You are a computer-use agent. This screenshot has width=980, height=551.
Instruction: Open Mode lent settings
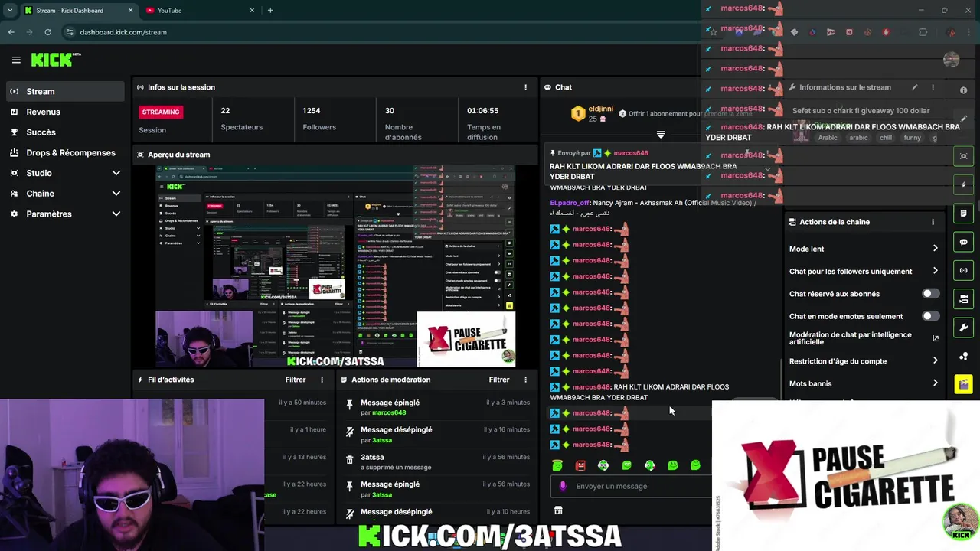(x=864, y=249)
